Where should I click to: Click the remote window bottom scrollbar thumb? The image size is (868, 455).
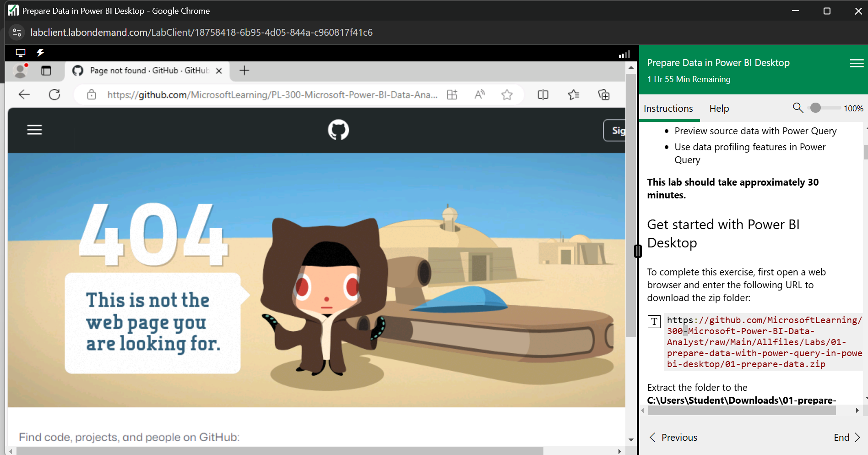pos(280,451)
